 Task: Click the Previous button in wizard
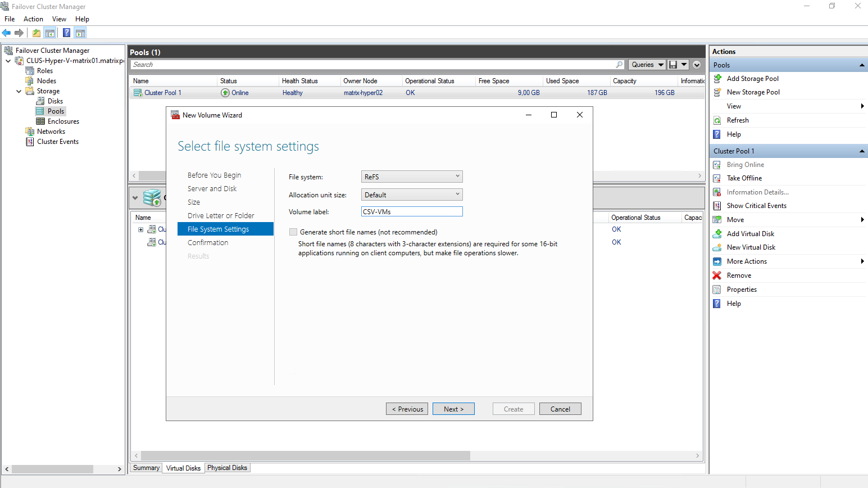point(407,409)
